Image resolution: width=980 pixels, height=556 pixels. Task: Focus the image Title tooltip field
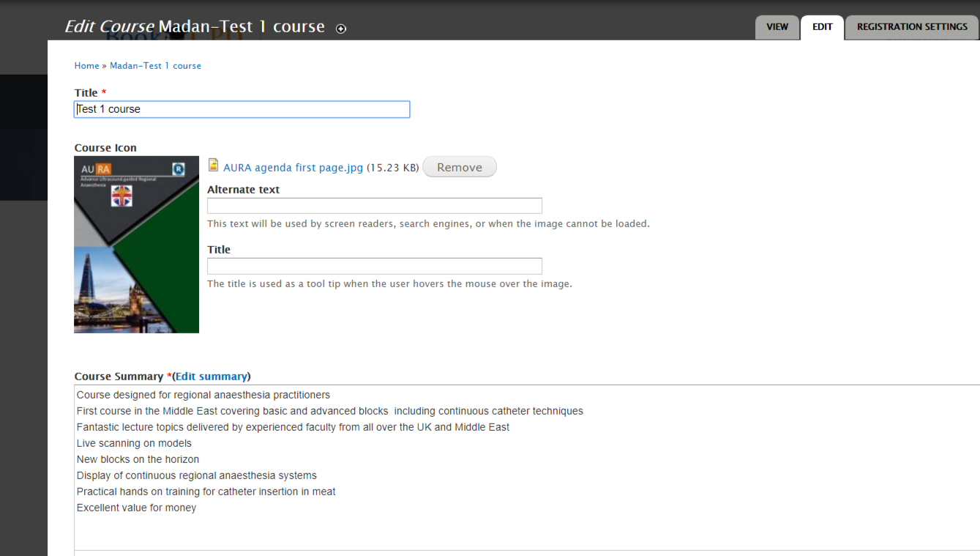click(375, 266)
